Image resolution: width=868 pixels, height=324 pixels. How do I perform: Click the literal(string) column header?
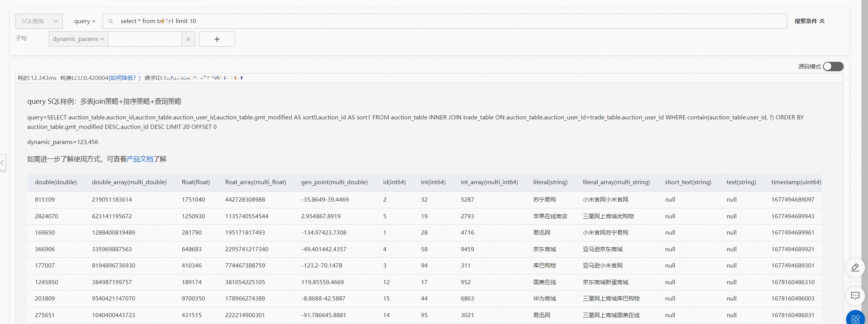pos(550,182)
